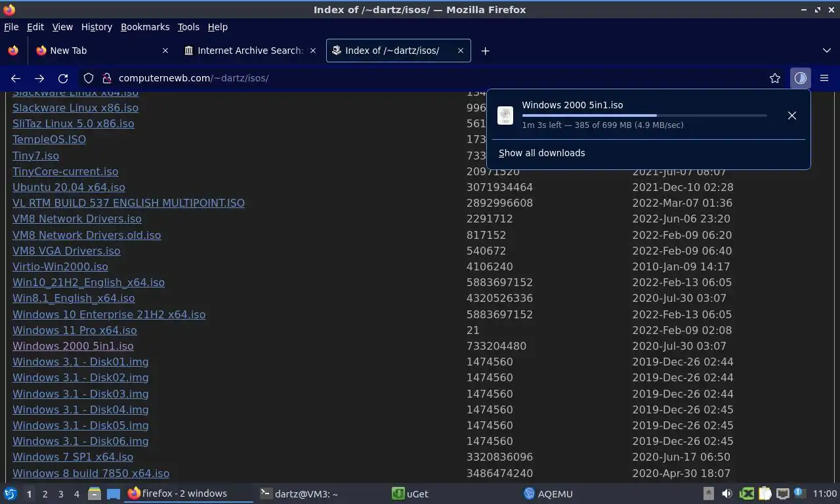
Task: Open the clipboard manager tray icon
Action: [x=765, y=493]
